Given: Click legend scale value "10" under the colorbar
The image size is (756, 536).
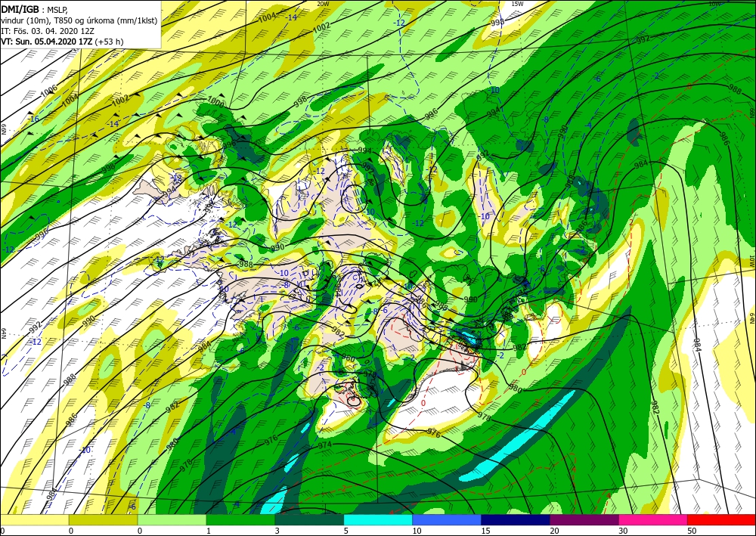Looking at the screenshot, I should 417,531.
